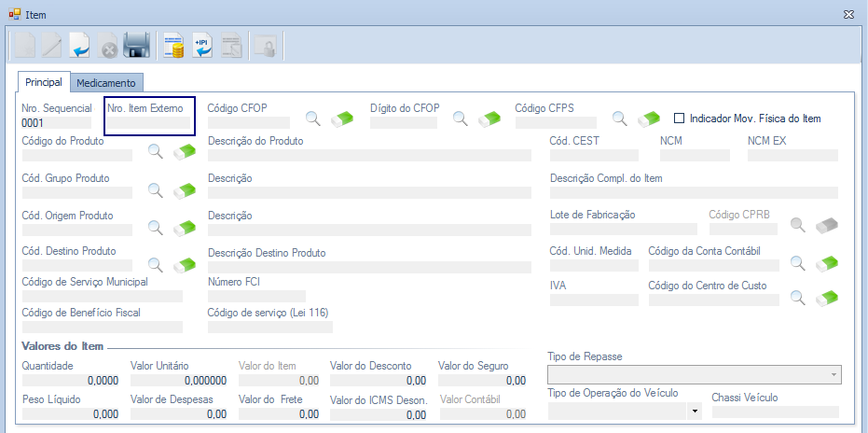Click the Peso Líquido field
The width and height of the screenshot is (868, 433).
pos(71,413)
